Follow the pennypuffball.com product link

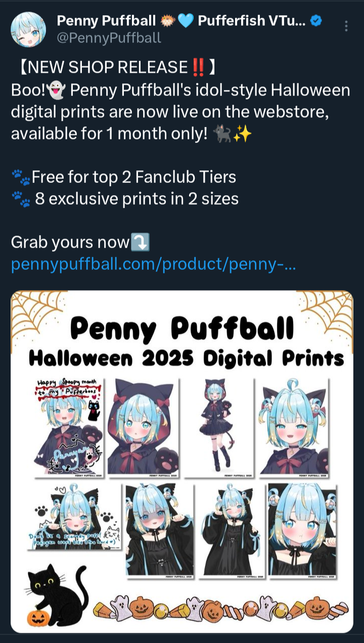click(x=153, y=264)
